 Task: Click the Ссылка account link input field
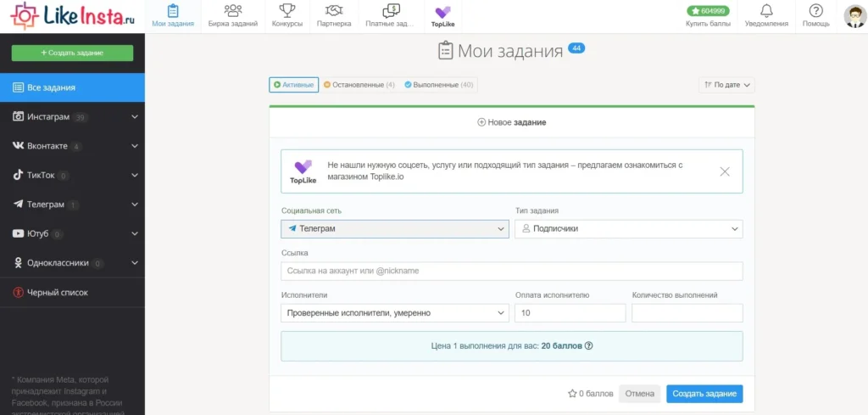511,271
